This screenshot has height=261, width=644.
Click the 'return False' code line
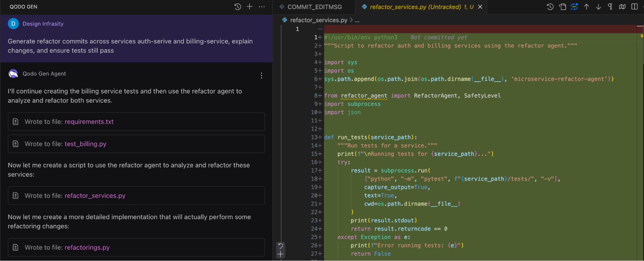[x=370, y=254]
